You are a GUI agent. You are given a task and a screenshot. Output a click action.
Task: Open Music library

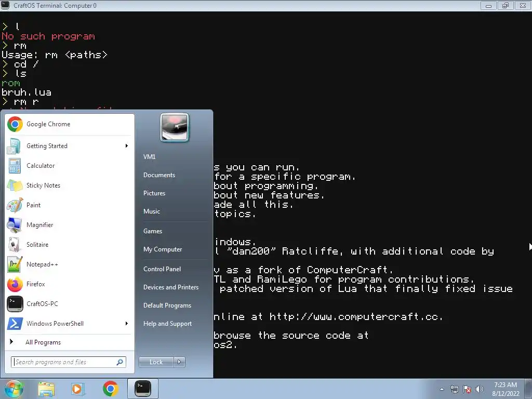coord(151,211)
